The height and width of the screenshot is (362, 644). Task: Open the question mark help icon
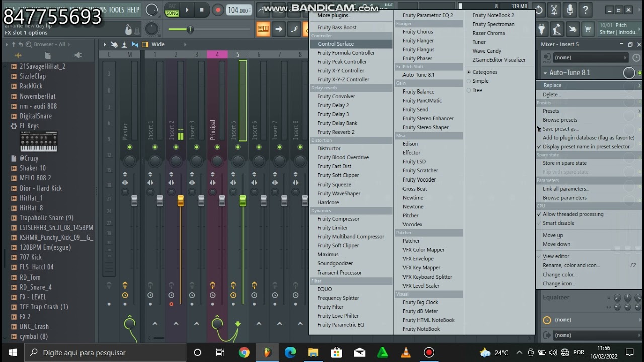click(585, 10)
